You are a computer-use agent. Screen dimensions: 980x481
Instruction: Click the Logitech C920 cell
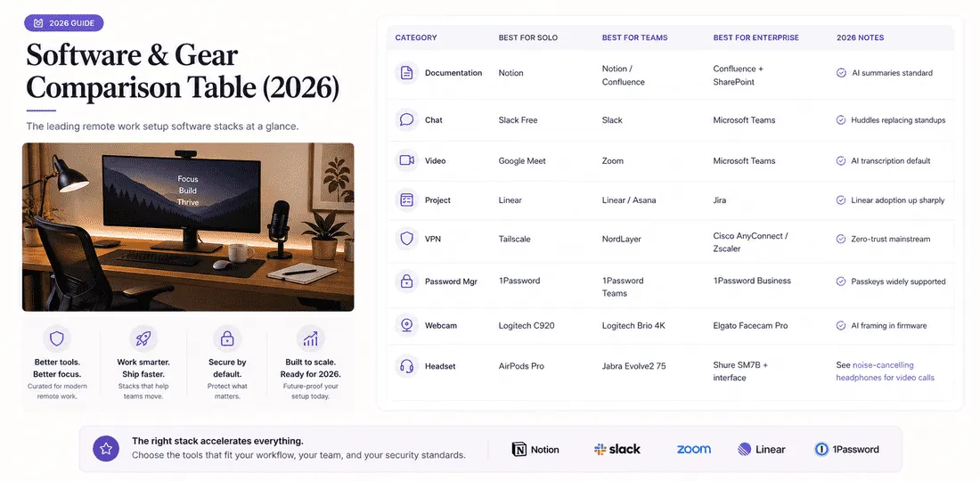click(527, 325)
